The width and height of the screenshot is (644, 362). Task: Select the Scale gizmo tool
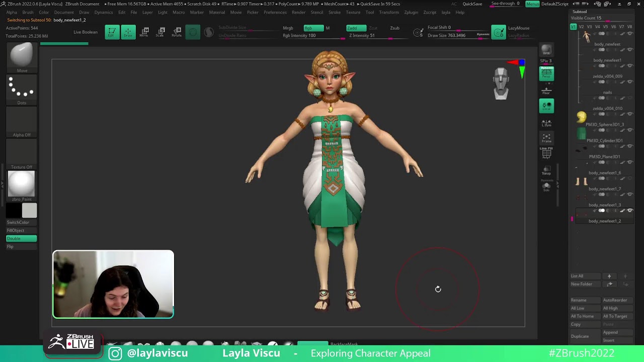[160, 32]
